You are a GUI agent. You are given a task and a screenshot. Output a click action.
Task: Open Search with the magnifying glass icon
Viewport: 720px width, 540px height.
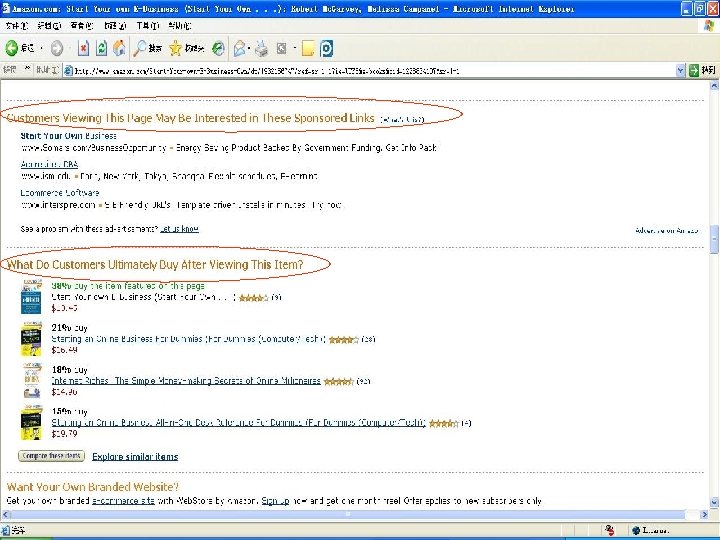click(x=140, y=48)
